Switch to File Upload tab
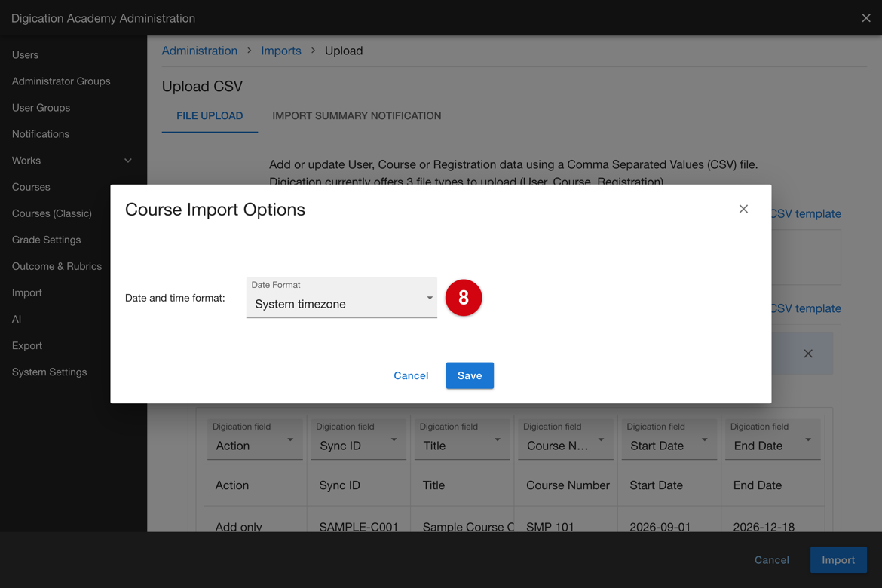Image resolution: width=882 pixels, height=588 pixels. [210, 116]
